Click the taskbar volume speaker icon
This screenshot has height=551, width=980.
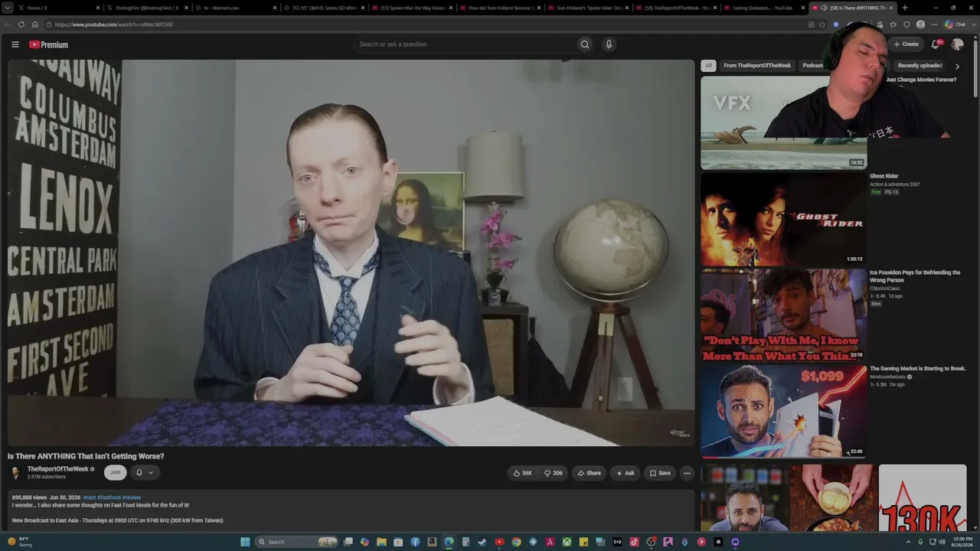(x=942, y=542)
